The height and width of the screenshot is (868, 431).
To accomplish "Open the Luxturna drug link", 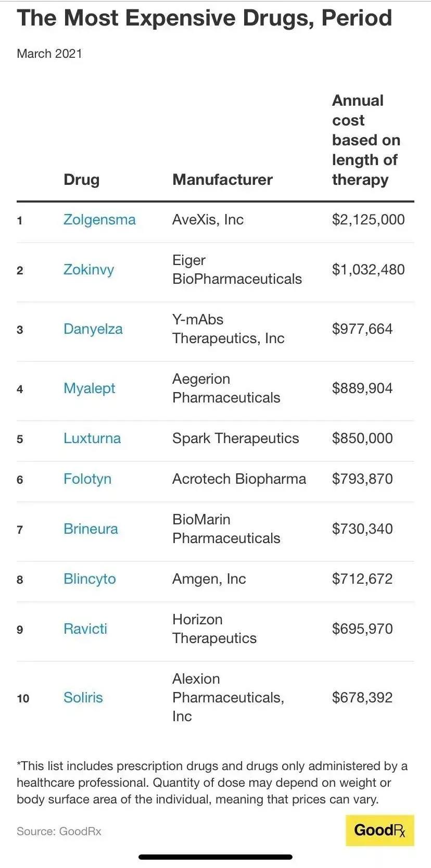I will (x=92, y=438).
